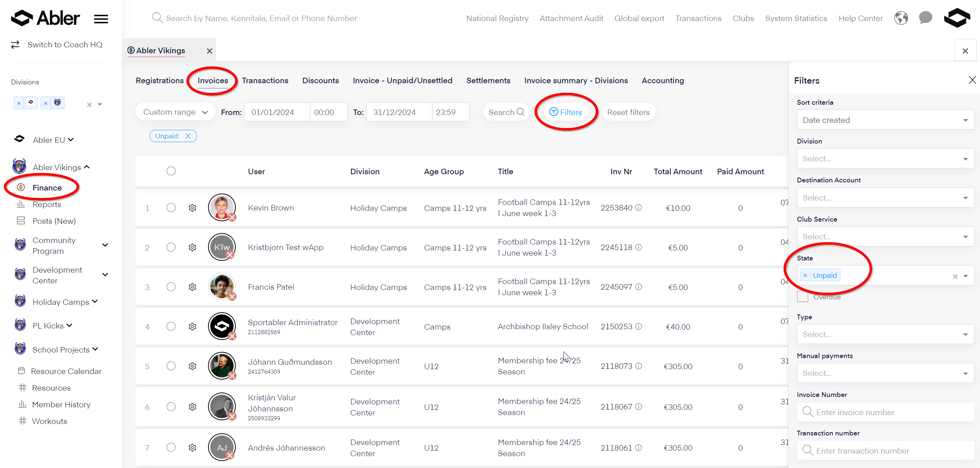980x468 pixels.
Task: Click the gear icon in Francis Patel's row
Action: click(x=193, y=287)
